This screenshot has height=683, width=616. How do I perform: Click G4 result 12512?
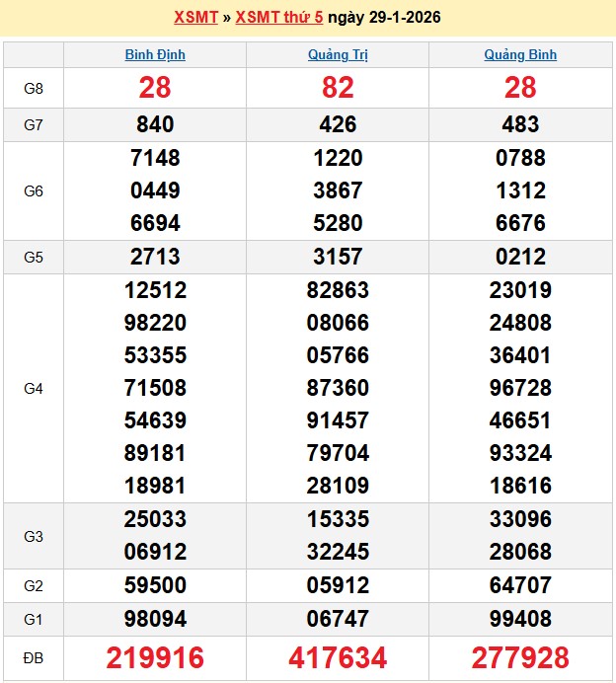[x=155, y=291]
